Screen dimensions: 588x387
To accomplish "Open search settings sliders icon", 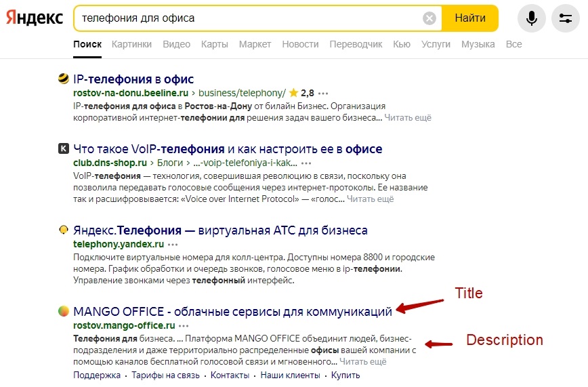I will (x=565, y=18).
